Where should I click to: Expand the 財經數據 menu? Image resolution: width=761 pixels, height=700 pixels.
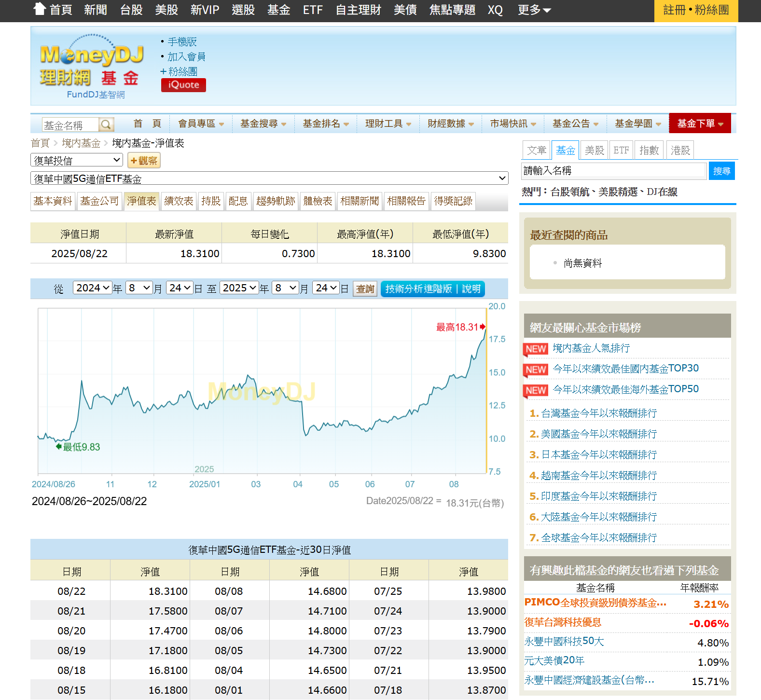[451, 124]
